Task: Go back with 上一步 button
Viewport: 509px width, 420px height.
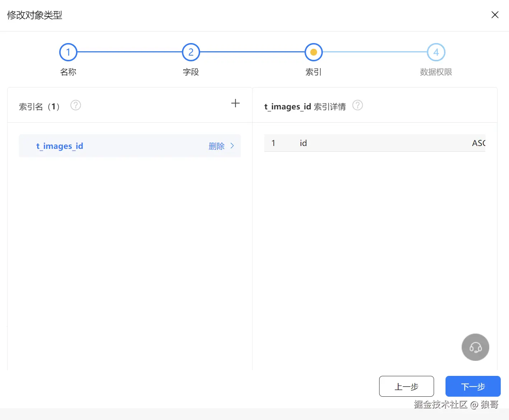Action: (x=406, y=386)
